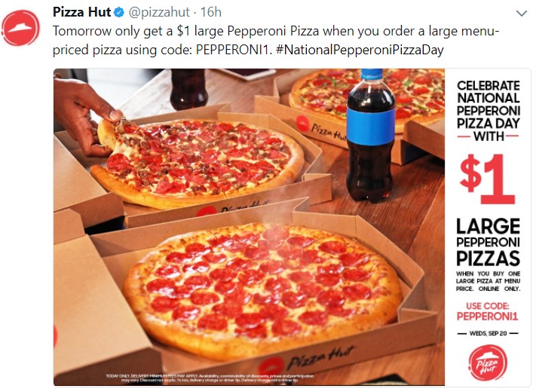Open the Pizza Hut display name link
536x392 pixels.
click(x=81, y=12)
